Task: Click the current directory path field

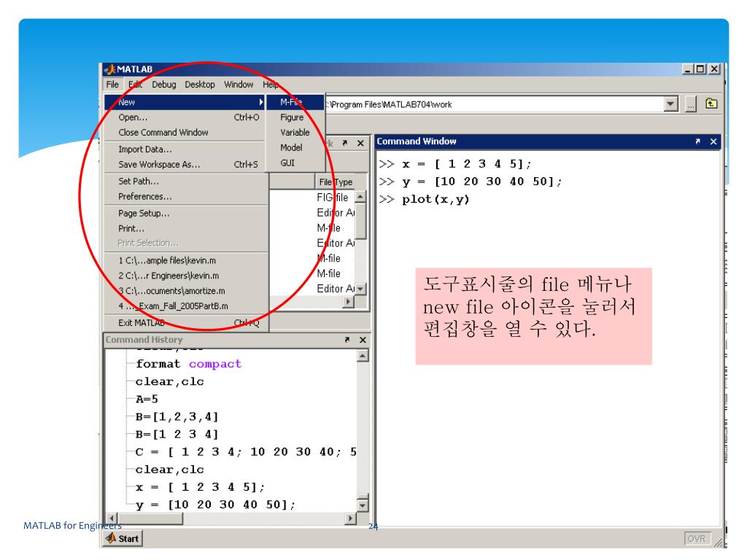Action: click(495, 104)
